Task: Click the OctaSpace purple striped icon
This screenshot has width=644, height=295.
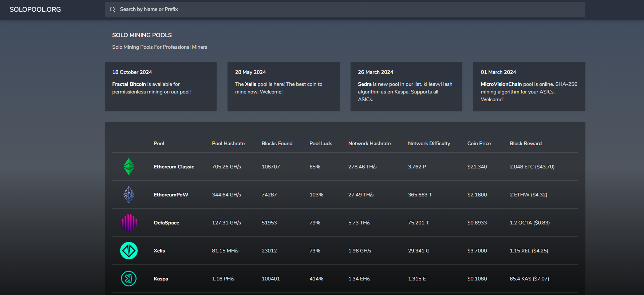Action: pos(129,223)
